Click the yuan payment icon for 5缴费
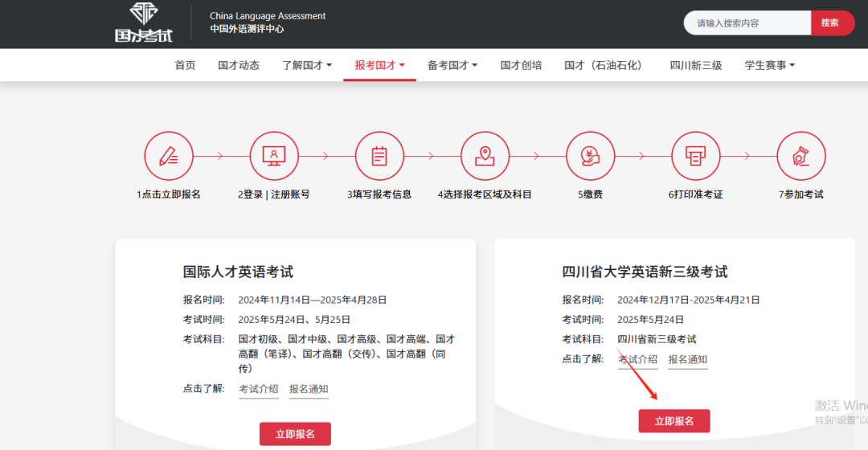The image size is (868, 450). coord(590,156)
